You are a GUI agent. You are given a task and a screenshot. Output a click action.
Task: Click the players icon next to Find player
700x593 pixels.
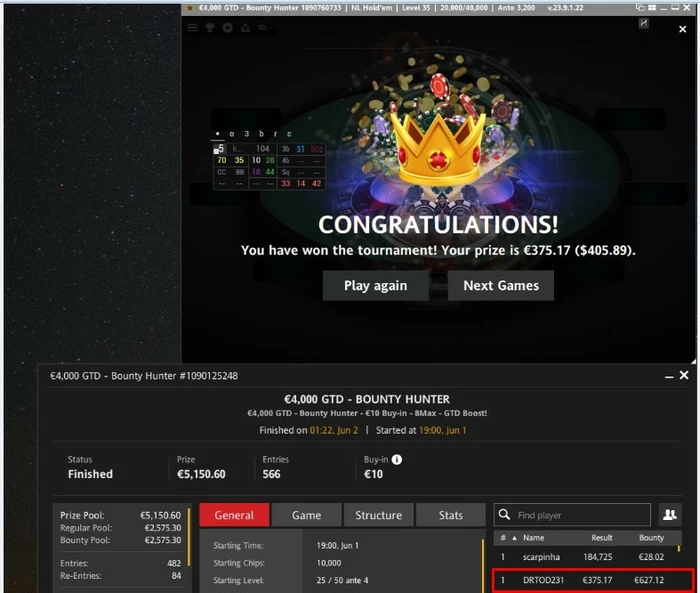tap(670, 515)
